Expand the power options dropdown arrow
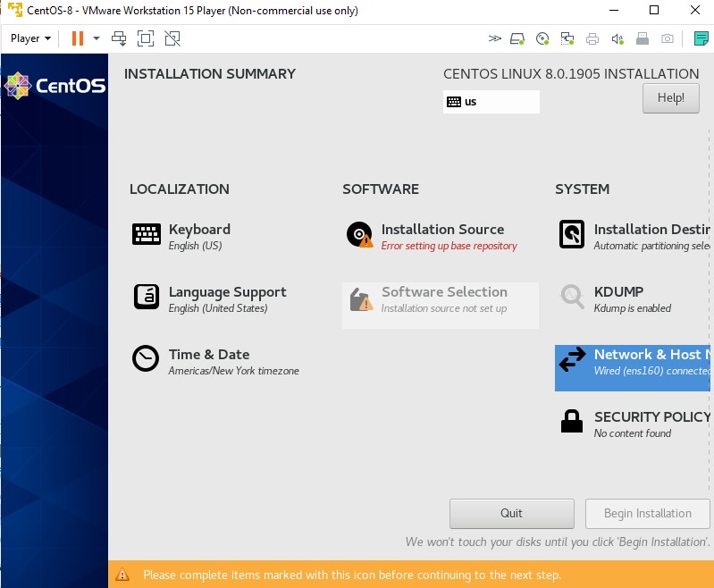Image resolution: width=714 pixels, height=588 pixels. (x=97, y=38)
